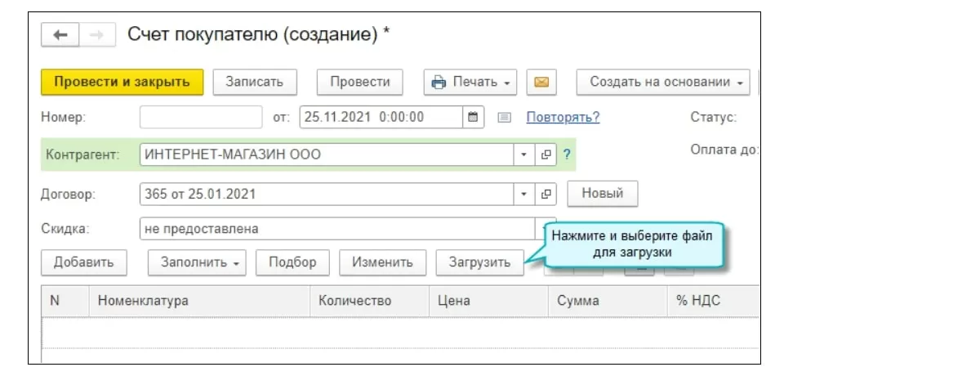Click the Изменить button
Viewport: 980px width, 376px height.
click(383, 262)
